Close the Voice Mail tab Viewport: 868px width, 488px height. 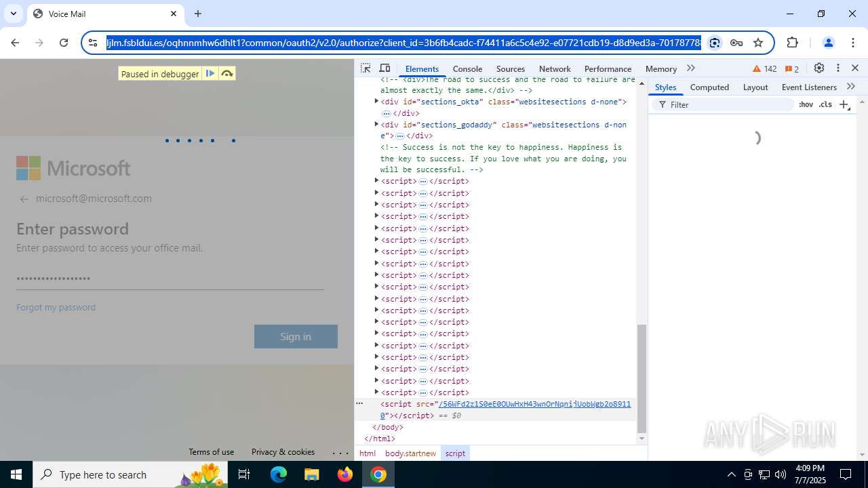point(173,14)
